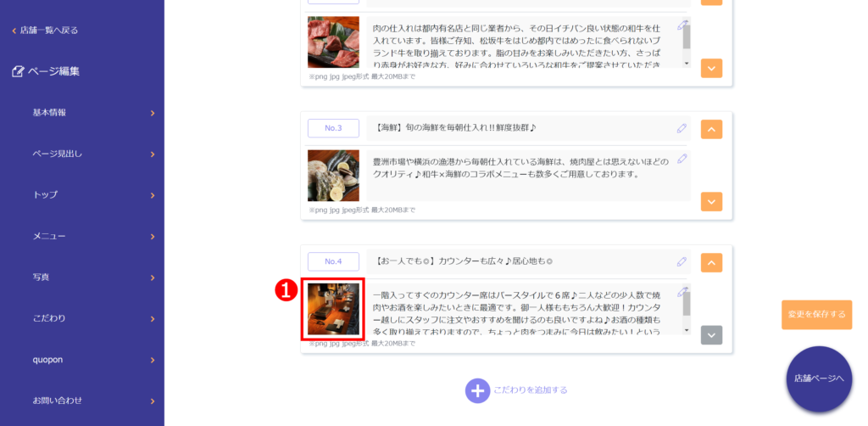Click the pencil icon on the No.3 title
This screenshot has width=868, height=426.
tap(682, 128)
